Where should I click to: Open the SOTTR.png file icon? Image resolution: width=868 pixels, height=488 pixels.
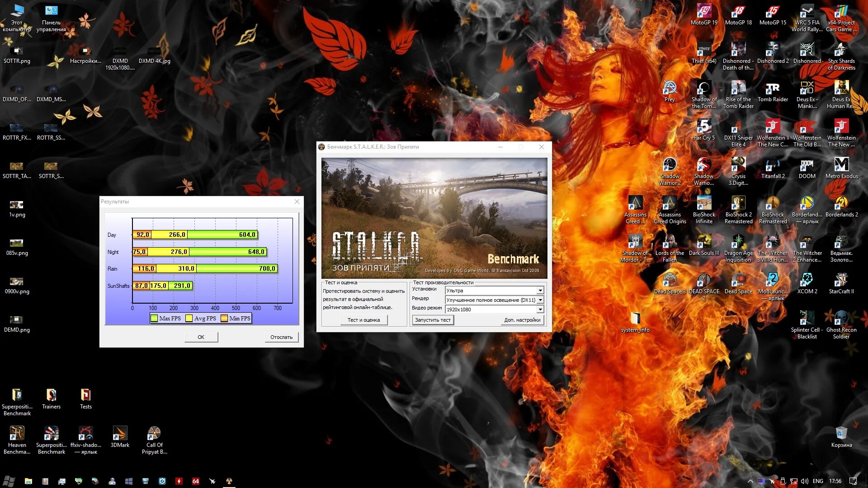pyautogui.click(x=17, y=55)
